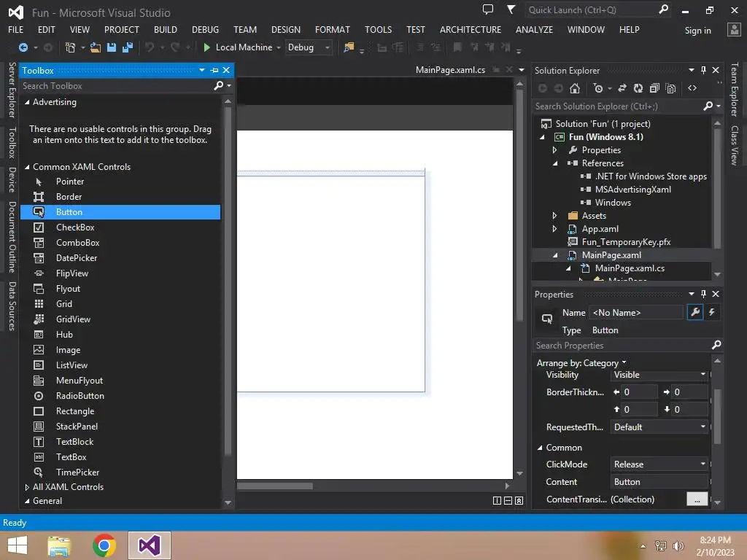Click the Open File folder icon
Screen dimensions: 747x560
pos(96,47)
